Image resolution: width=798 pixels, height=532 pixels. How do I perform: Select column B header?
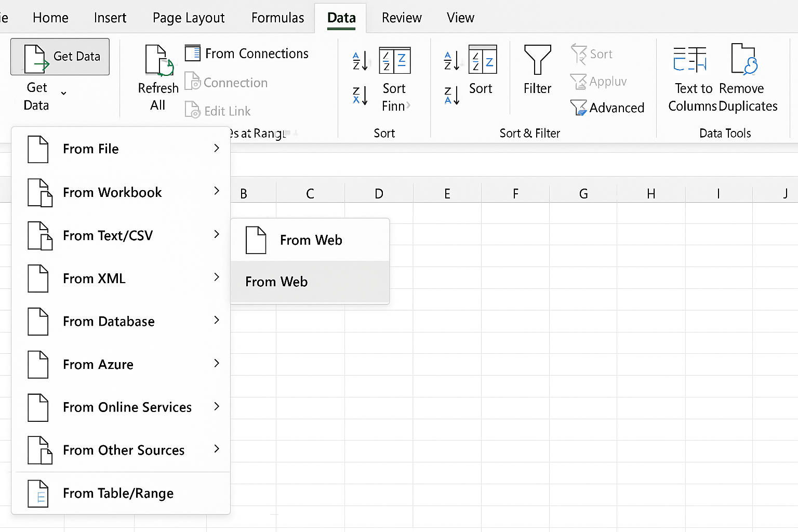pos(253,194)
